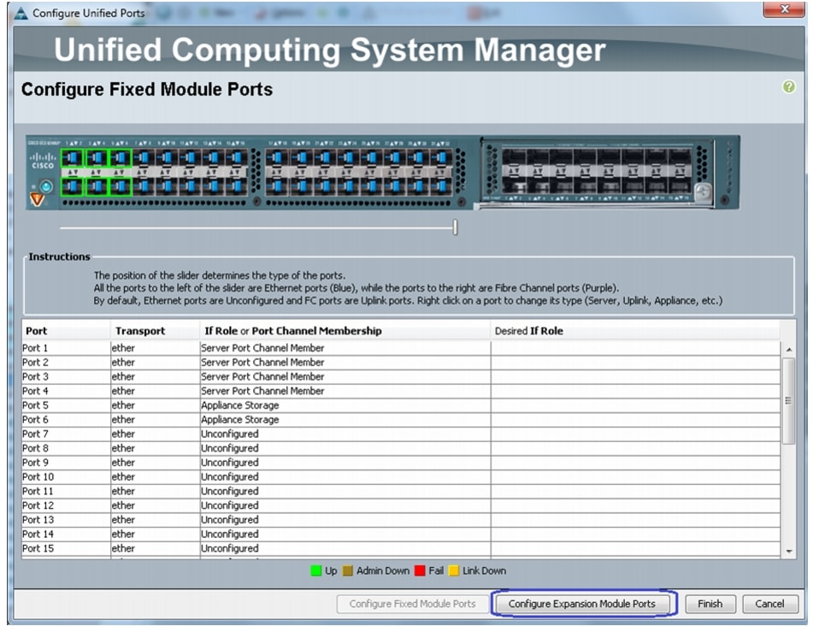The width and height of the screenshot is (813, 644).
Task: Click the Port column header
Action: point(37,331)
